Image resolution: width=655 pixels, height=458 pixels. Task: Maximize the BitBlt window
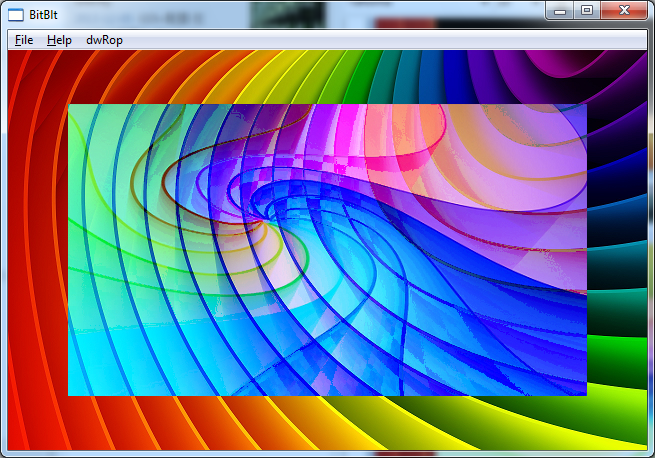click(587, 10)
